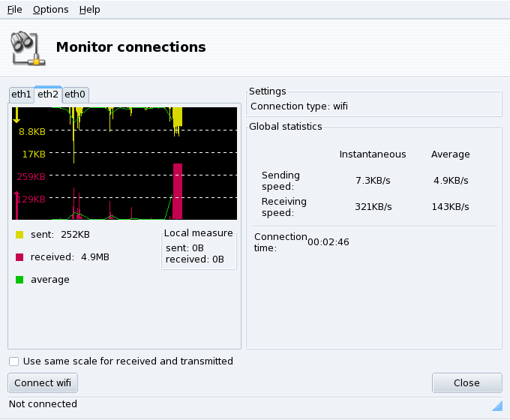
Task: Click the wide yellow sent bar in graph
Action: pyautogui.click(x=177, y=117)
